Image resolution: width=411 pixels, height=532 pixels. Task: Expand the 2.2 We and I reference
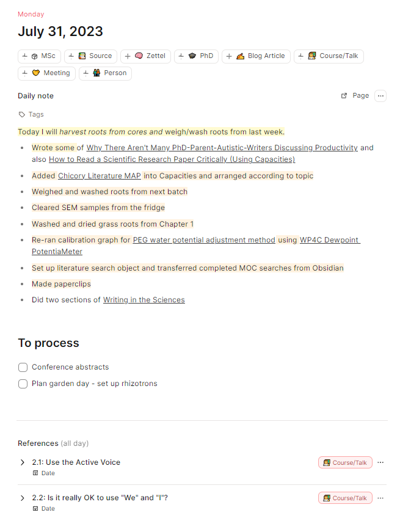coord(21,498)
